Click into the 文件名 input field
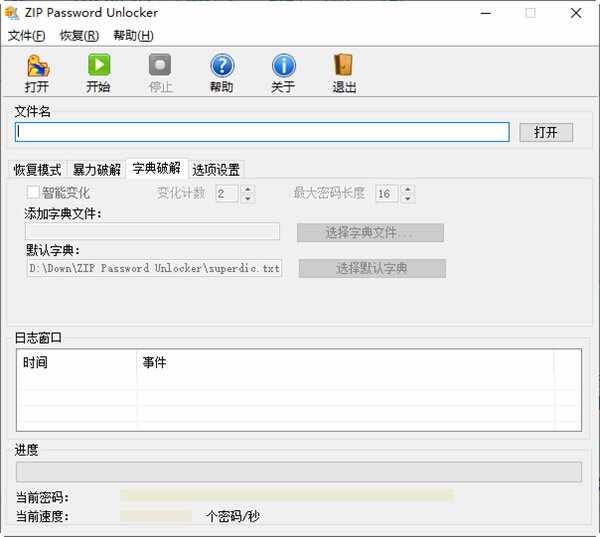600x537 pixels. (x=262, y=132)
